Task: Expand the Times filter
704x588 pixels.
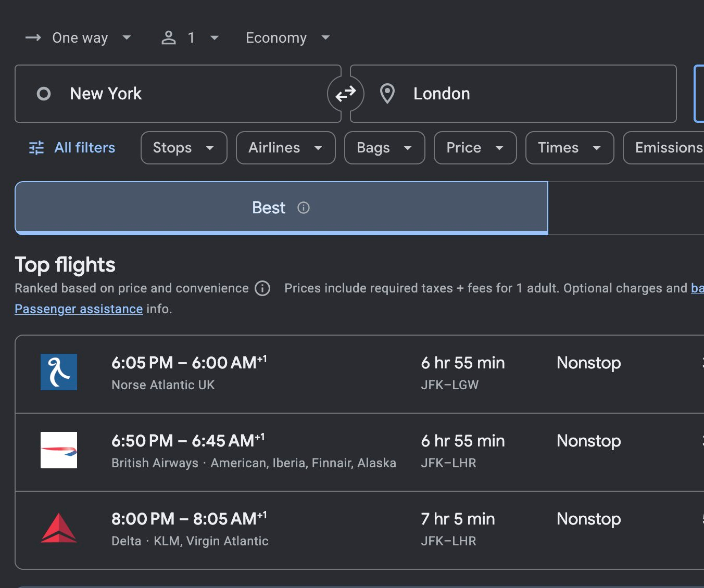Action: (569, 148)
